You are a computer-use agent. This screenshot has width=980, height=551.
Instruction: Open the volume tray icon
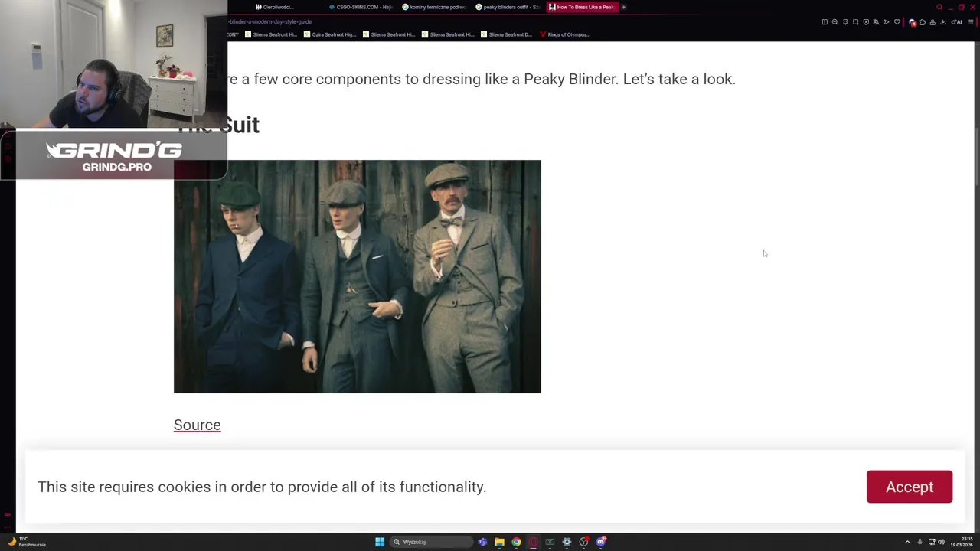click(941, 542)
